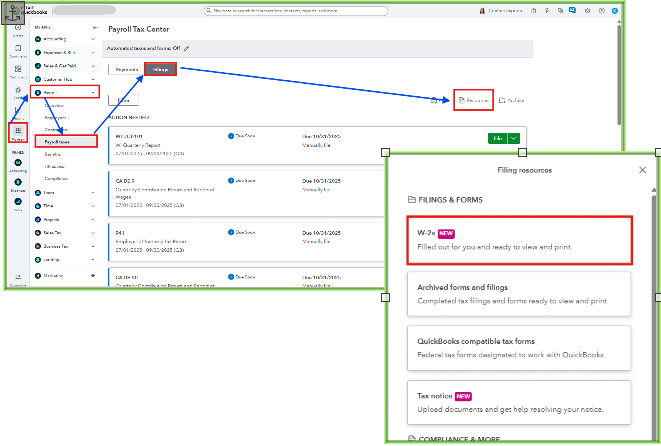The height and width of the screenshot is (446, 661).
Task: Open the all apps grid icon
Action: click(x=18, y=131)
